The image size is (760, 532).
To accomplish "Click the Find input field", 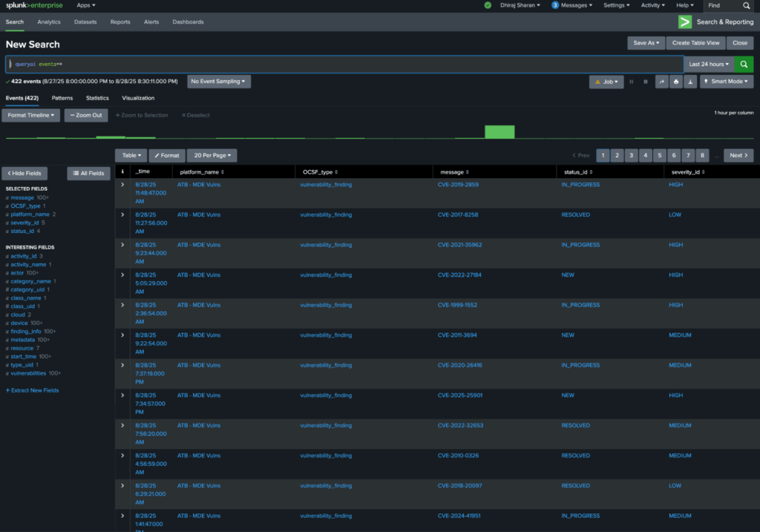I will coord(724,5).
